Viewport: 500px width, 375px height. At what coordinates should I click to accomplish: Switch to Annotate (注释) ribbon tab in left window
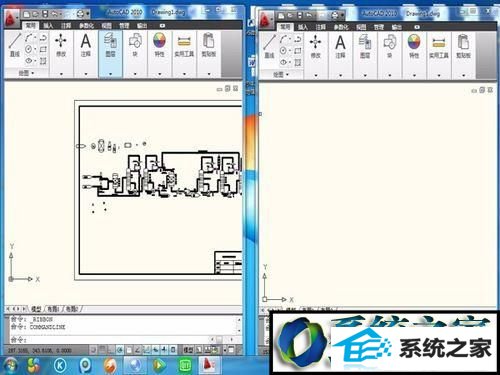click(x=66, y=25)
